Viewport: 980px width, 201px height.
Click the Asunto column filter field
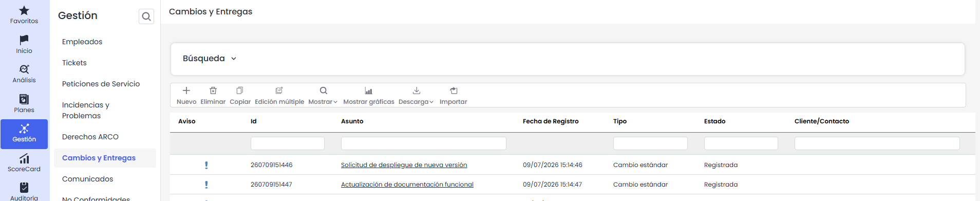coord(424,143)
